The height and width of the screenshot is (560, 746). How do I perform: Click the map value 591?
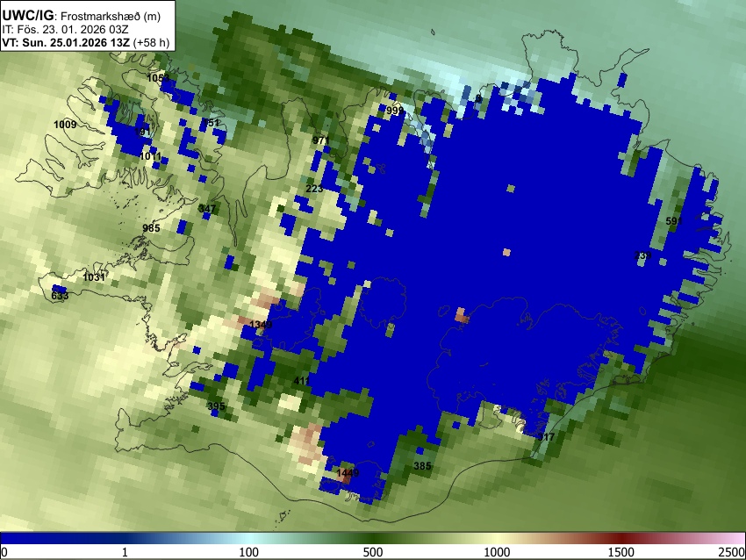[x=674, y=221]
